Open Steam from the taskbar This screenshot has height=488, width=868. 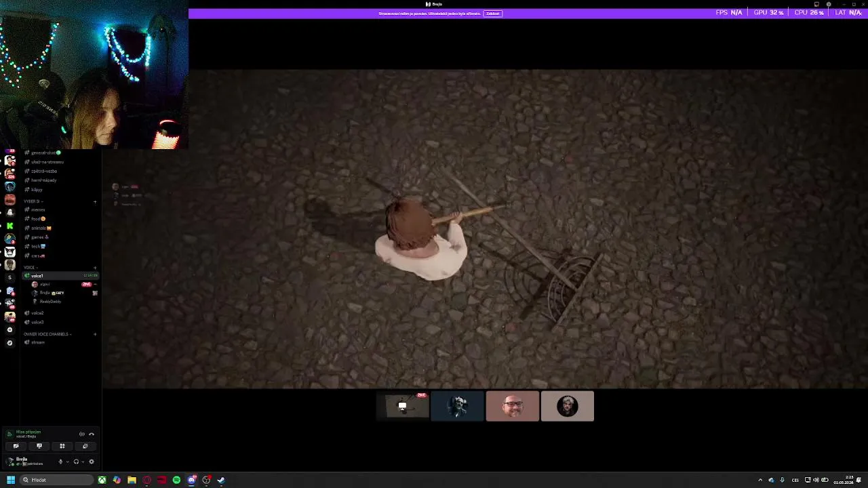point(221,480)
